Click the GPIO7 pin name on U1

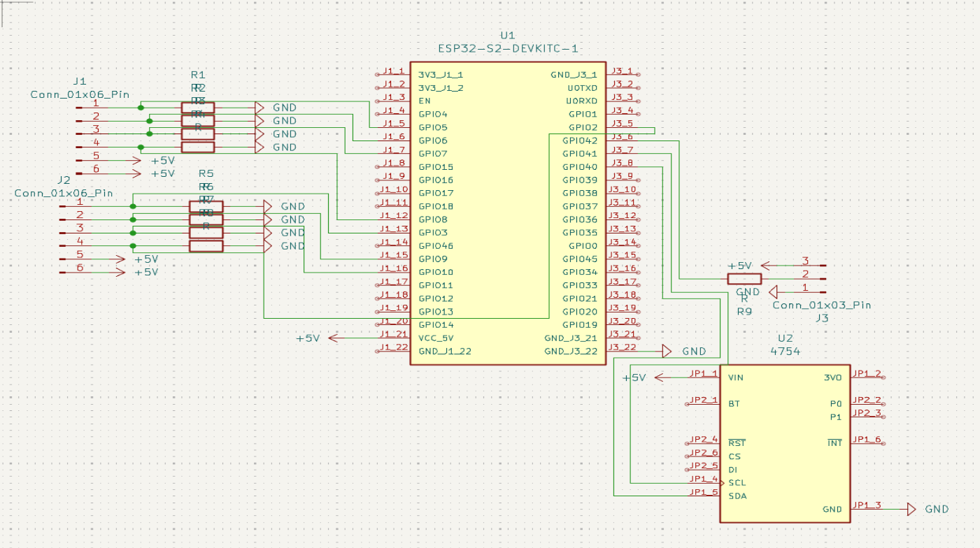(433, 154)
